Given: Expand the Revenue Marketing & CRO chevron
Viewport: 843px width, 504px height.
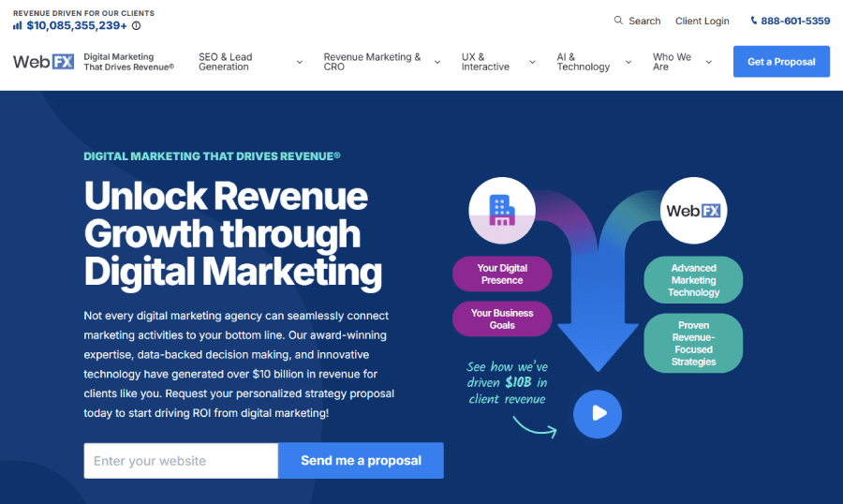Looking at the screenshot, I should tap(437, 63).
